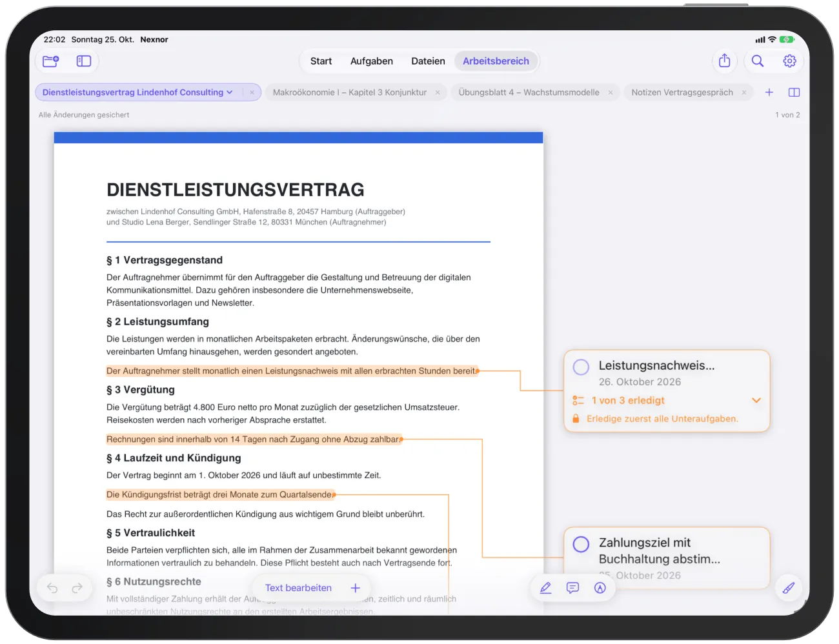The image size is (839, 644).
Task: Tap the plus next to Text bearbeiten
Action: point(356,588)
